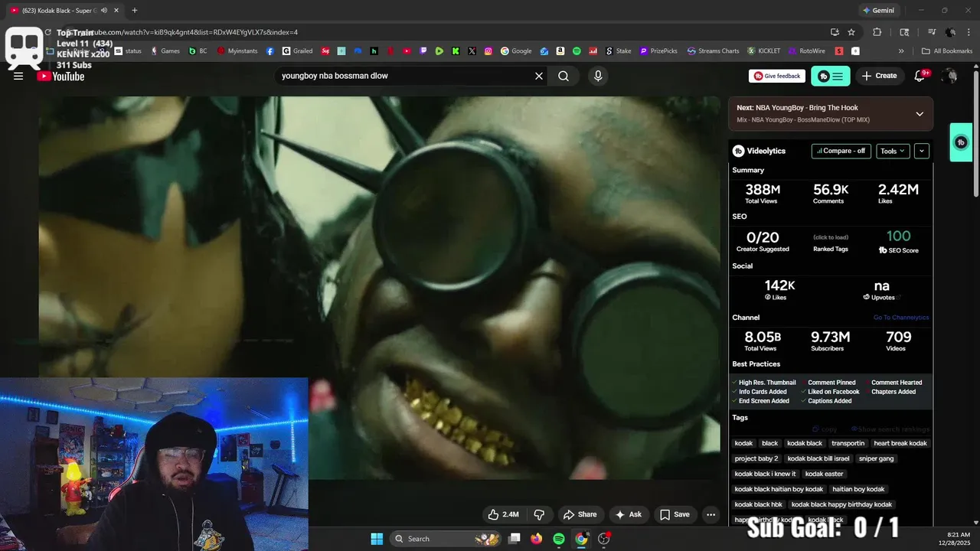980x551 pixels.
Task: Open the Grailed bookmark
Action: pyautogui.click(x=298, y=51)
